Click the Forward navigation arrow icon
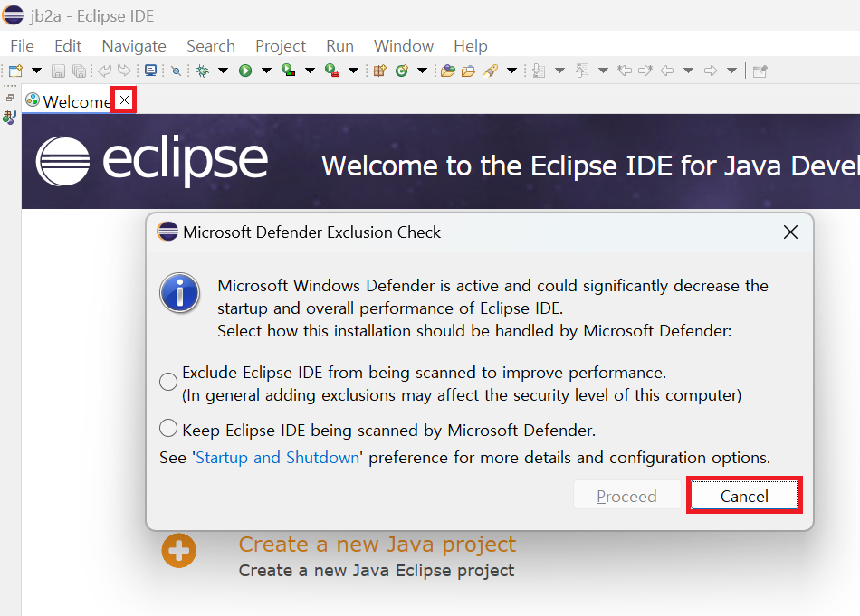Screen dimensions: 860x616 tap(711, 71)
